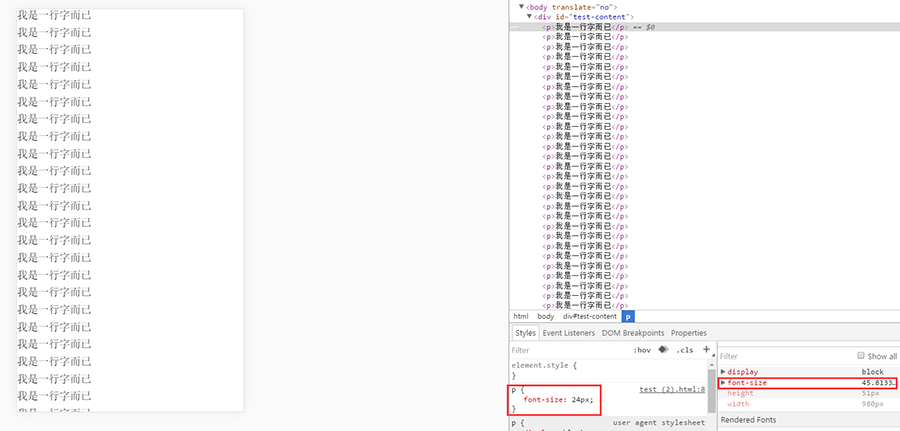
Task: Select div#test-content in the breadcrumb bar
Action: tap(589, 316)
